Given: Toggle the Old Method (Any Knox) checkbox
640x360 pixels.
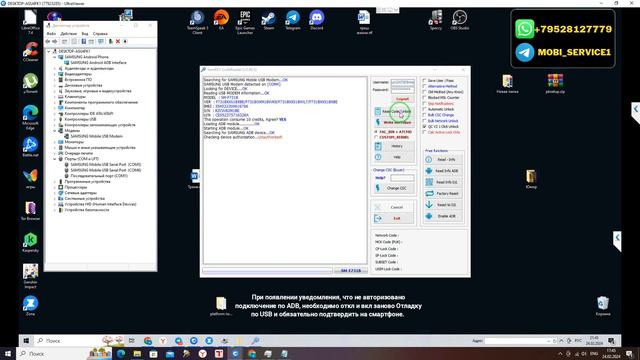Looking at the screenshot, I should 425,92.
